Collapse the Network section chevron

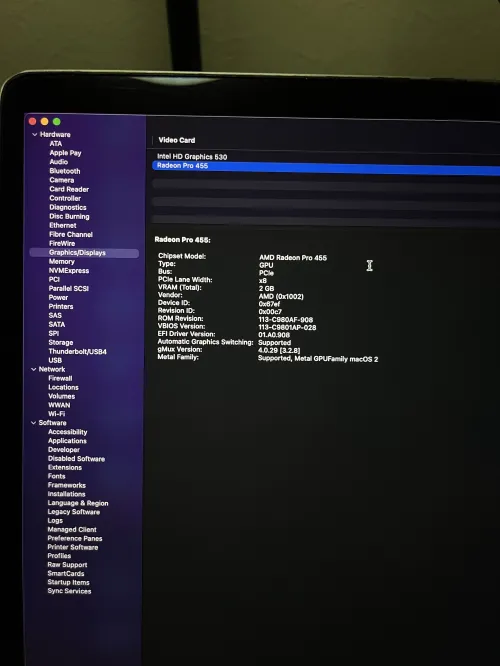[x=34, y=370]
